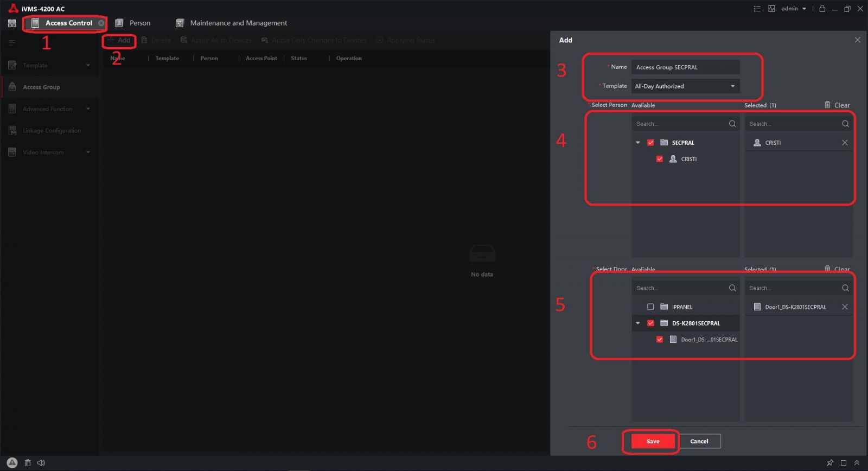Viewport: 868px width, 471px height.
Task: Click the lock icon in title bar
Action: tap(822, 9)
